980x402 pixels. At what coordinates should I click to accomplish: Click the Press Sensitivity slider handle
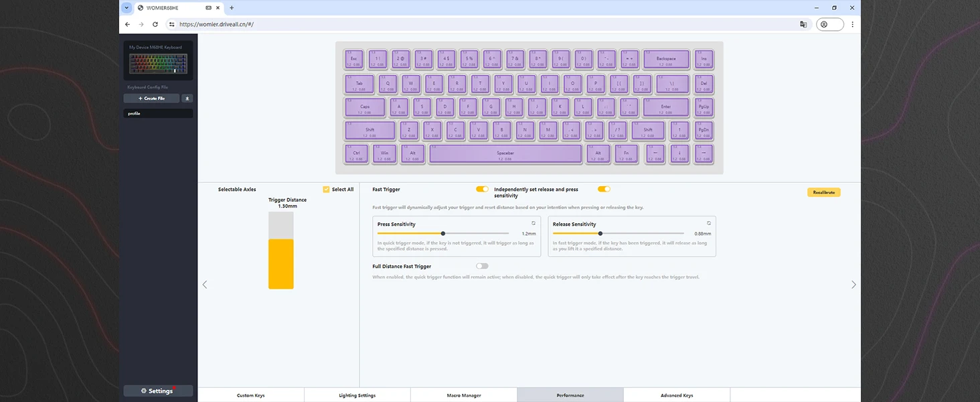tap(443, 233)
